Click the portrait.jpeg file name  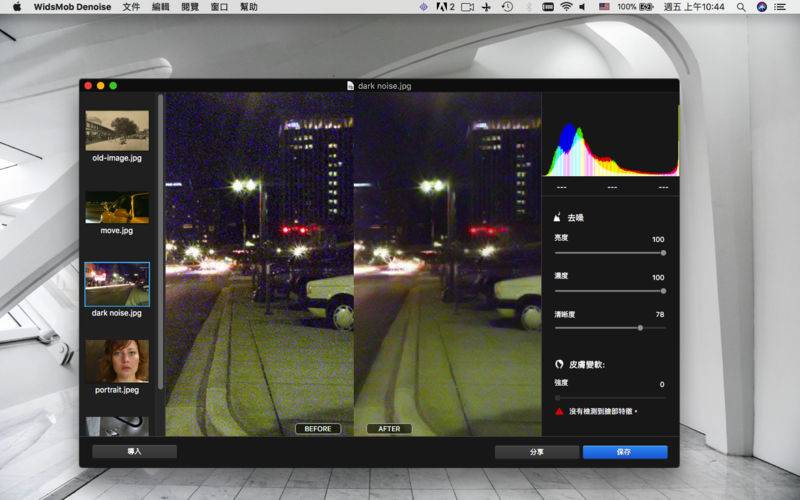click(117, 390)
